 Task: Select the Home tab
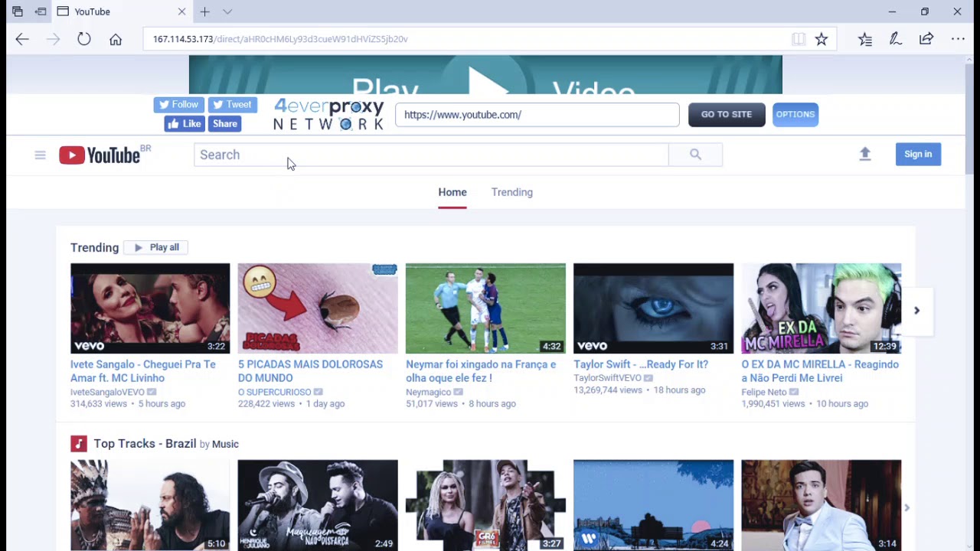click(452, 192)
